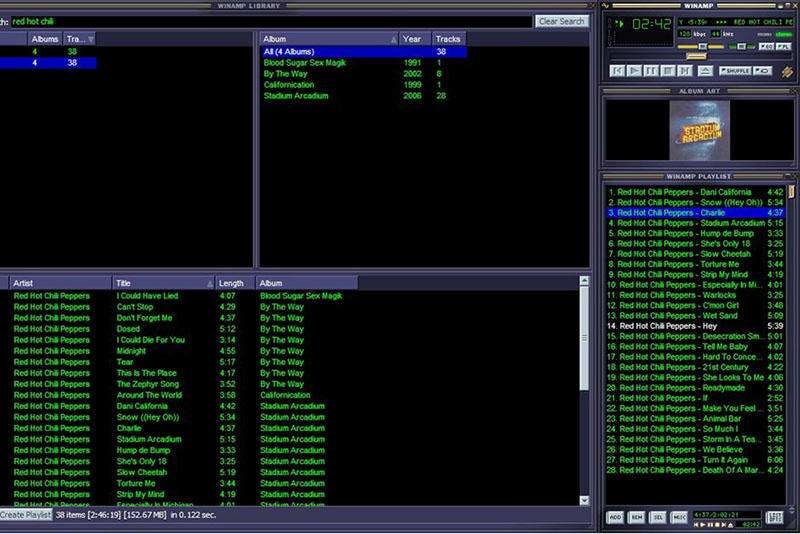Click the song position seek slider
This screenshot has height=534, width=800.
696,56
